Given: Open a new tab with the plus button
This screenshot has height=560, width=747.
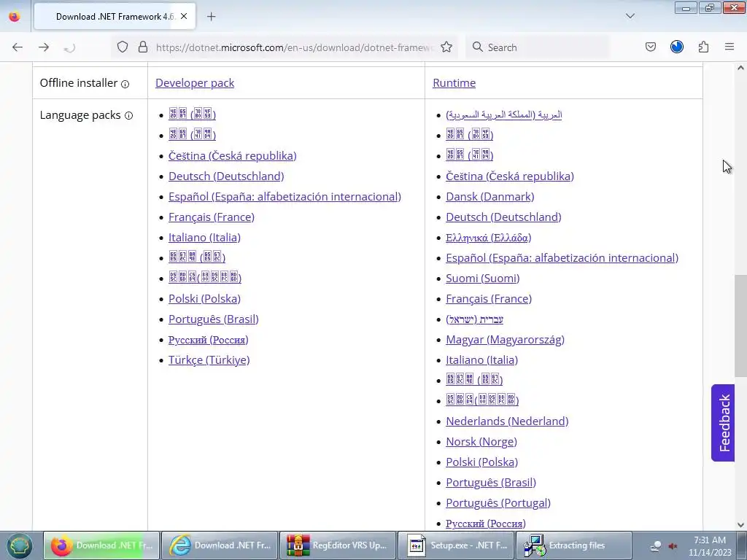Looking at the screenshot, I should click(x=212, y=17).
